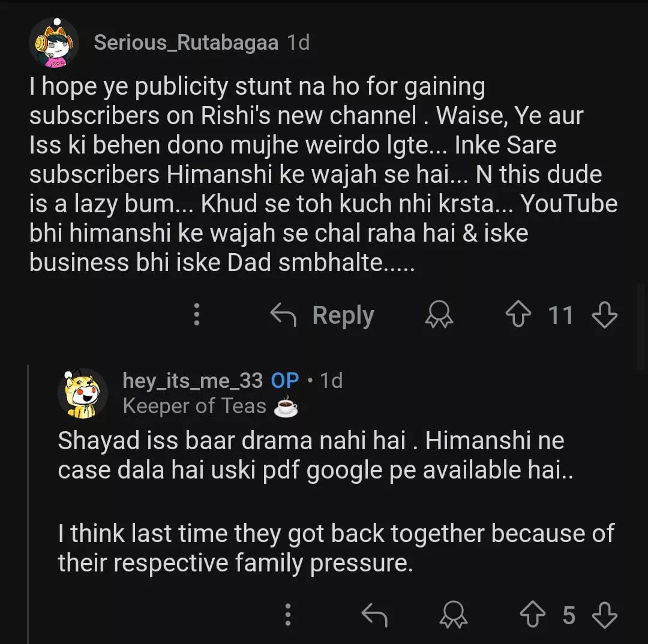This screenshot has height=644, width=648.
Task: Open three-dot options for hey_its_me_33's reply
Action: [x=288, y=615]
